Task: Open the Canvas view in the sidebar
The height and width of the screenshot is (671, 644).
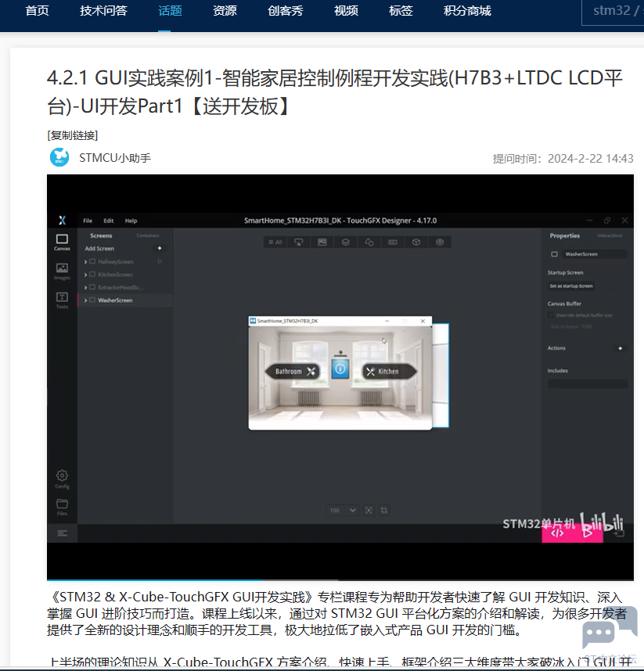Action: (x=62, y=242)
